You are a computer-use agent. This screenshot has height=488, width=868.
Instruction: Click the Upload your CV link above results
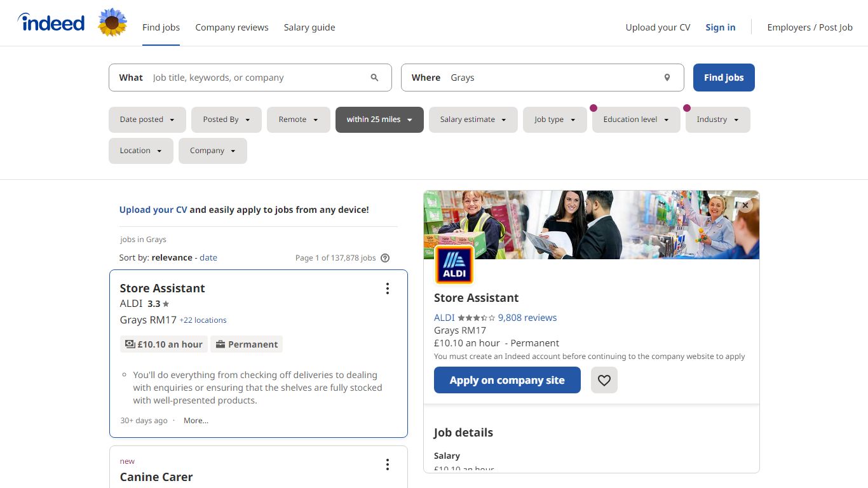pos(153,210)
